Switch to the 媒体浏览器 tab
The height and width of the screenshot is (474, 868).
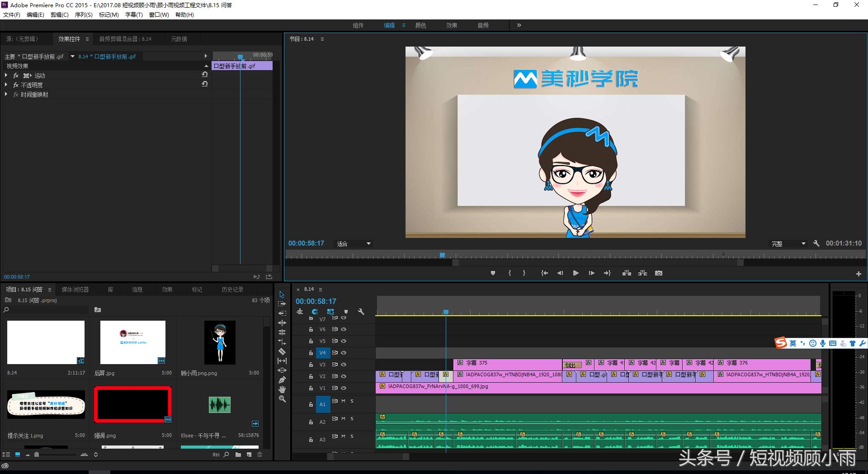click(75, 289)
